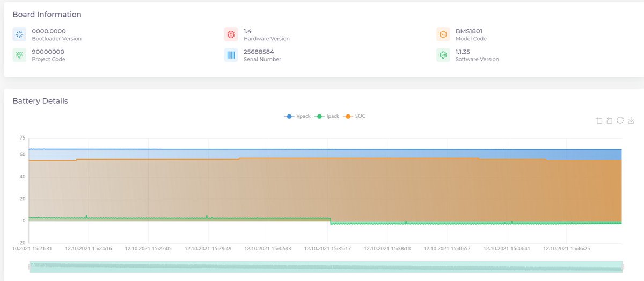Click the y-axis value 20
644x281 pixels.
tap(22, 199)
